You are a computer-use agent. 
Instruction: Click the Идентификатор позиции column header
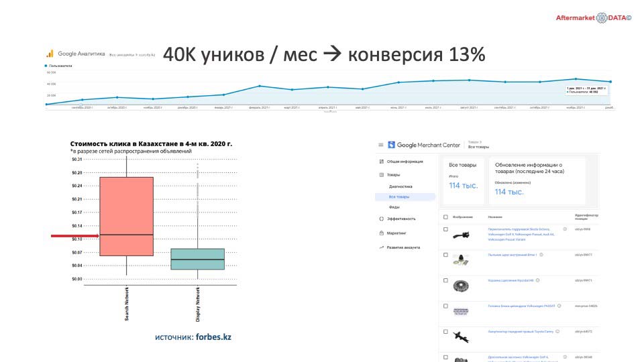point(586,217)
